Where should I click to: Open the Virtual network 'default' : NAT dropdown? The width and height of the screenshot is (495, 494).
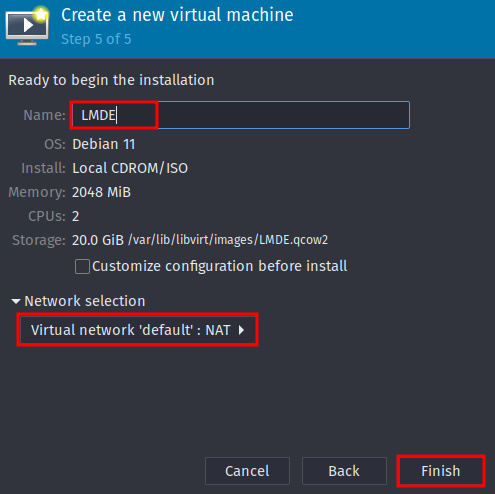point(137,330)
